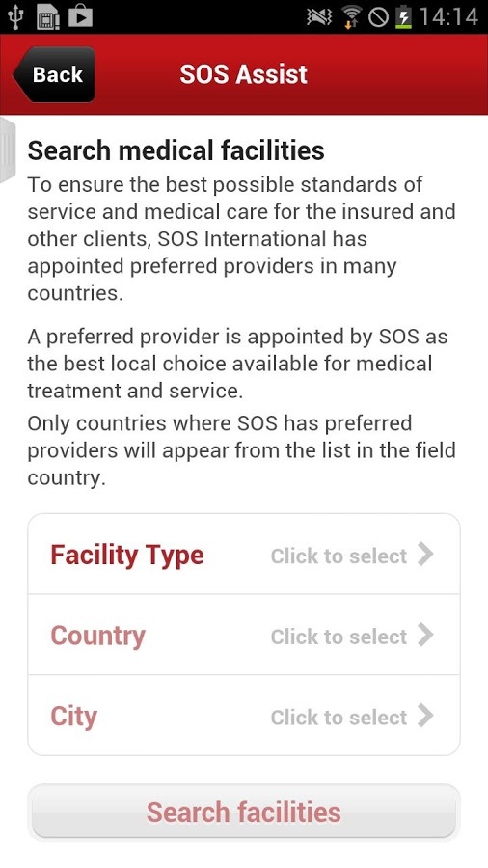The height and width of the screenshot is (868, 488).
Task: Tap the SOS Assist header title
Action: 243,74
